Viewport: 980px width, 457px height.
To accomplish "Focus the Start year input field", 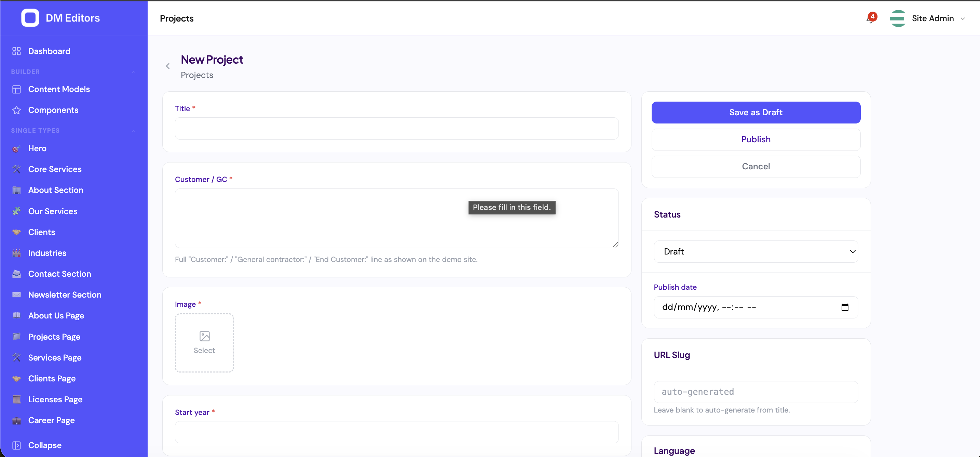I will click(397, 432).
